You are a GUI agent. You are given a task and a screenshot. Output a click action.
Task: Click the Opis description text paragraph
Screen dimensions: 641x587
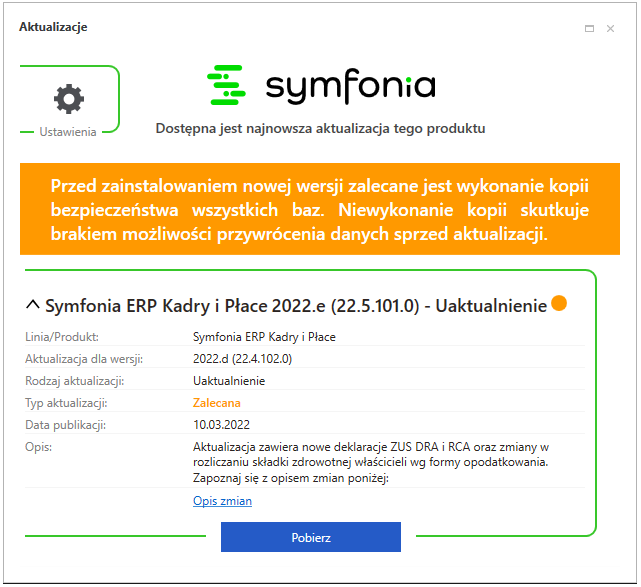pyautogui.click(x=371, y=462)
